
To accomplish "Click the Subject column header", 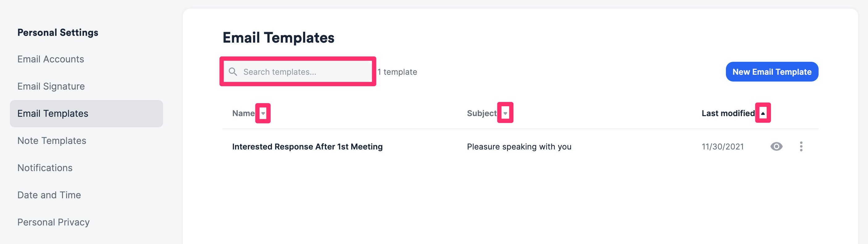I will 482,113.
